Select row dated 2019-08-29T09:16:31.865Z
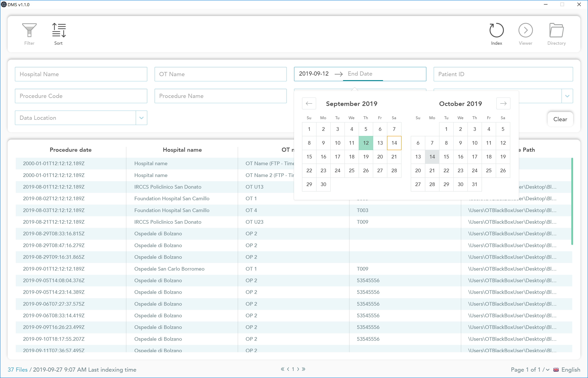 [294, 257]
